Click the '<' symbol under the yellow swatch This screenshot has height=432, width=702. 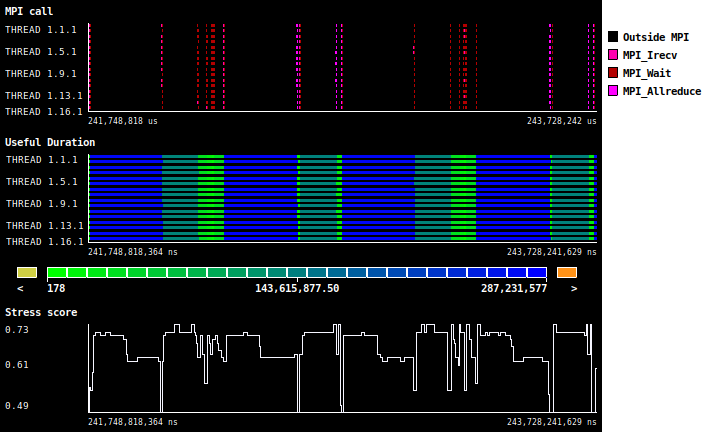[20, 289]
